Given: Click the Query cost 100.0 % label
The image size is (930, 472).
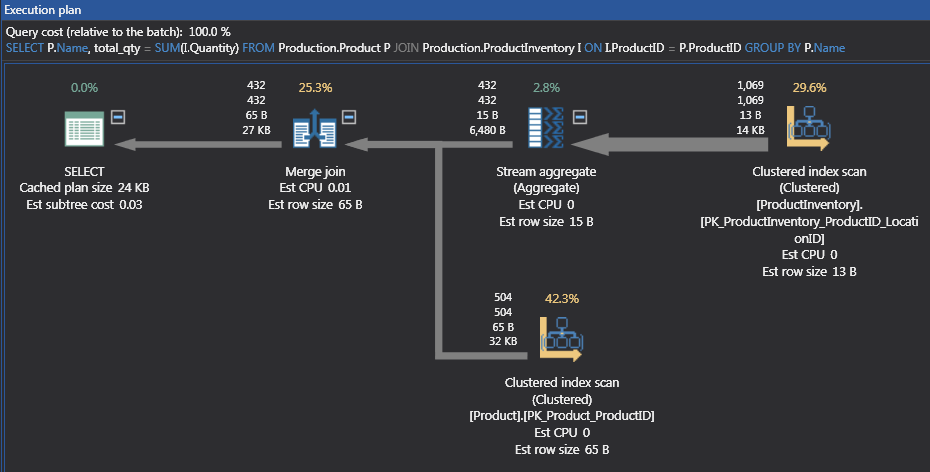Looking at the screenshot, I should [x=118, y=32].
